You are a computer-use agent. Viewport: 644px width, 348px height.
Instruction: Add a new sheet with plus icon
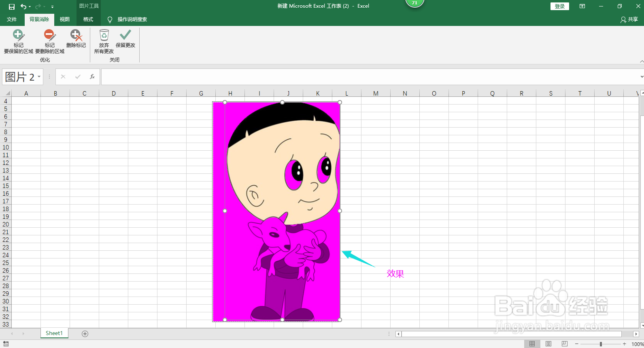click(x=85, y=334)
